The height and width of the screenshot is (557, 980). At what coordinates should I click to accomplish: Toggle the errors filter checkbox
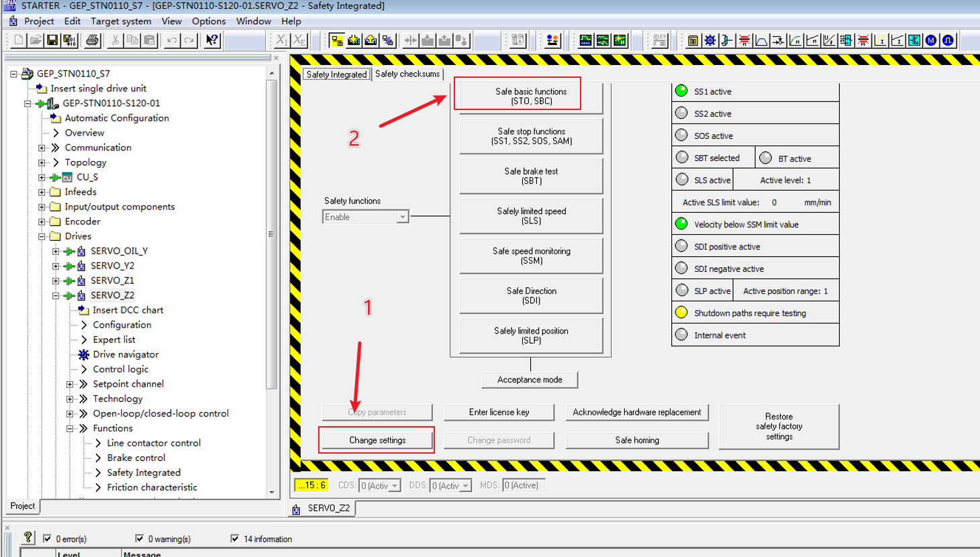(47, 538)
